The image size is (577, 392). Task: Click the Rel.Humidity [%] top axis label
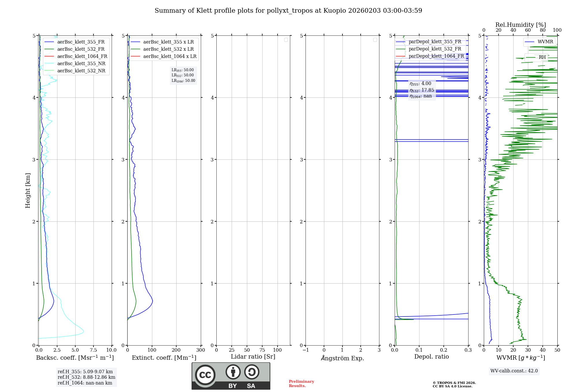pos(520,25)
